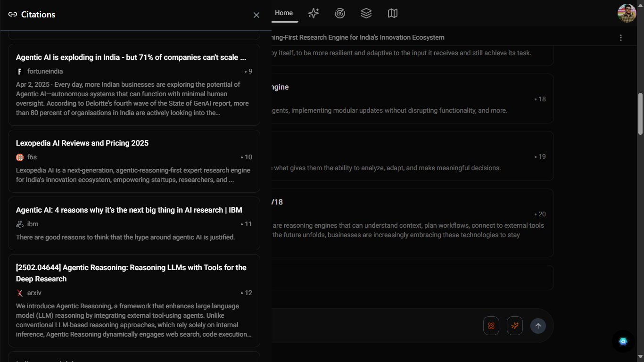644x362 pixels.
Task: Open the arxiv Agentic Reasoning citation
Action: [134, 301]
